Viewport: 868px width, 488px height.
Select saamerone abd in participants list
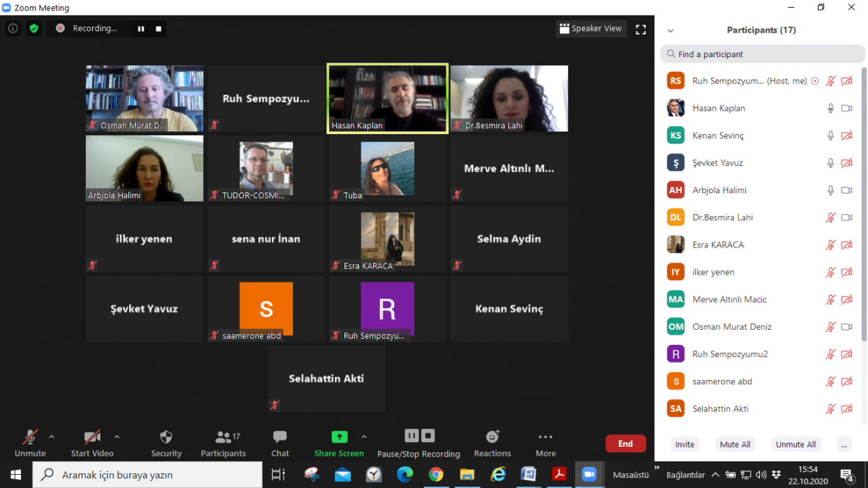point(761,381)
